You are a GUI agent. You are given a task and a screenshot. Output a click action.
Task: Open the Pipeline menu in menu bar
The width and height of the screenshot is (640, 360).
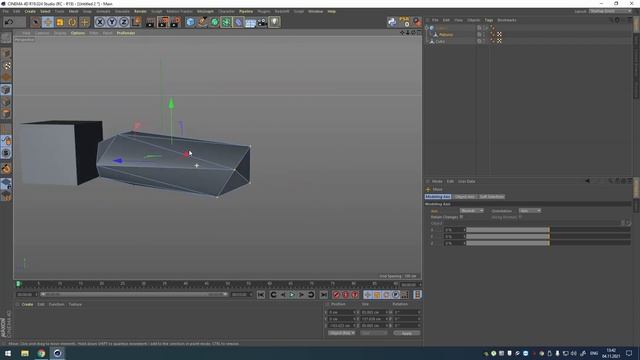coord(246,11)
